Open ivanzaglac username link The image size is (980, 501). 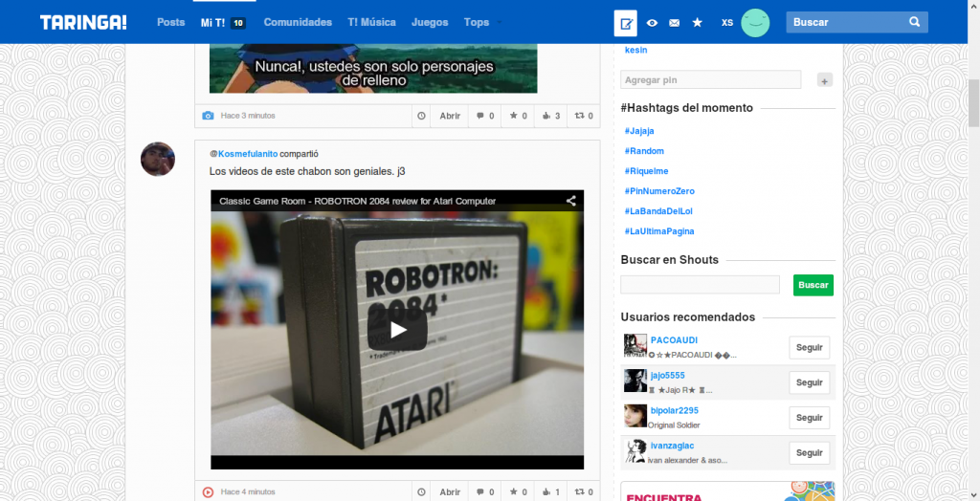tap(672, 446)
